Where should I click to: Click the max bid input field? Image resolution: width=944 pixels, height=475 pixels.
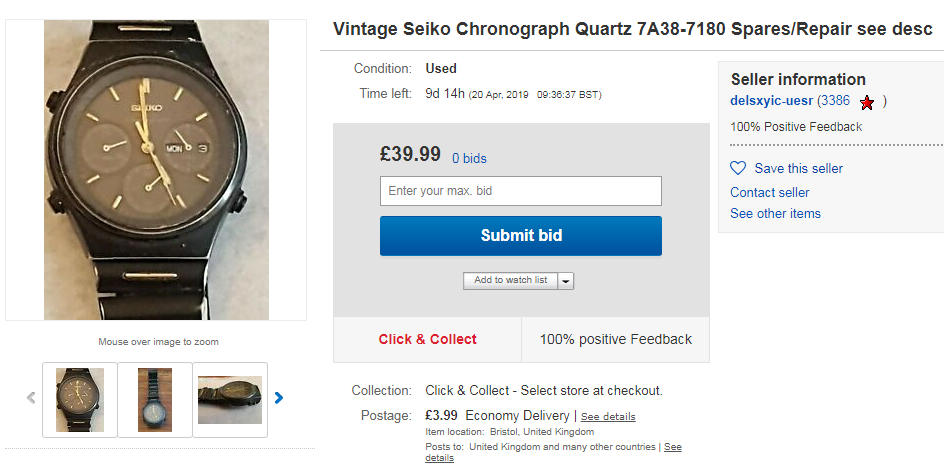pyautogui.click(x=520, y=191)
